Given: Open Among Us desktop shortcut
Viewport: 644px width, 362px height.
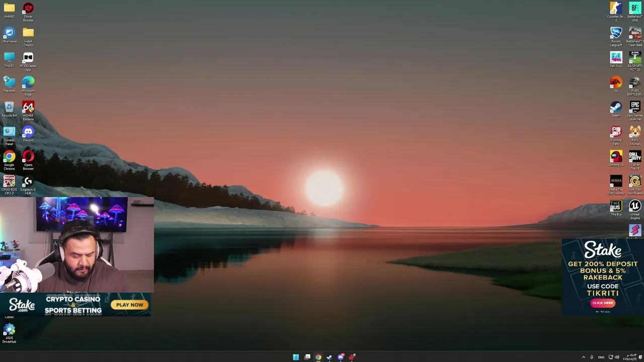Looking at the screenshot, I should coord(616,158).
